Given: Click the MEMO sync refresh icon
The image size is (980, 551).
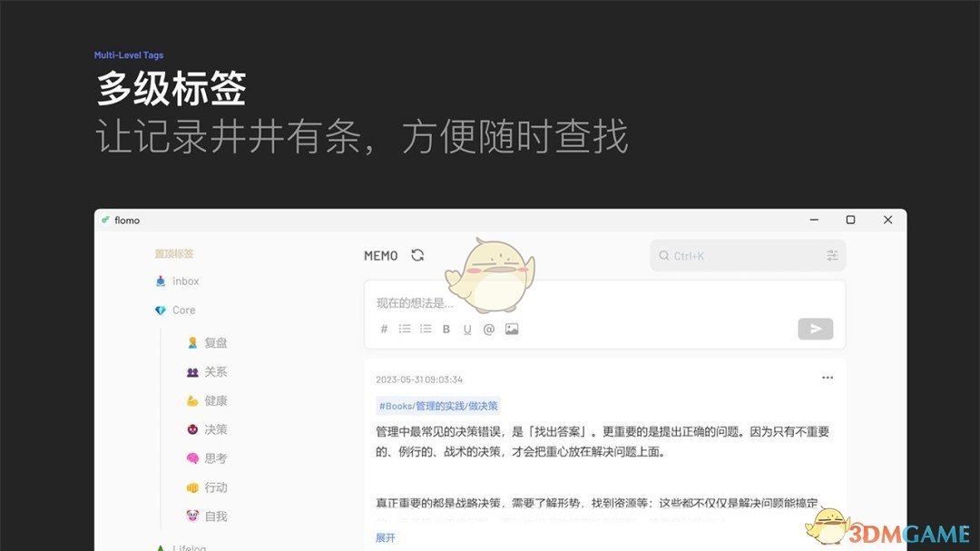Looking at the screenshot, I should coord(417,255).
